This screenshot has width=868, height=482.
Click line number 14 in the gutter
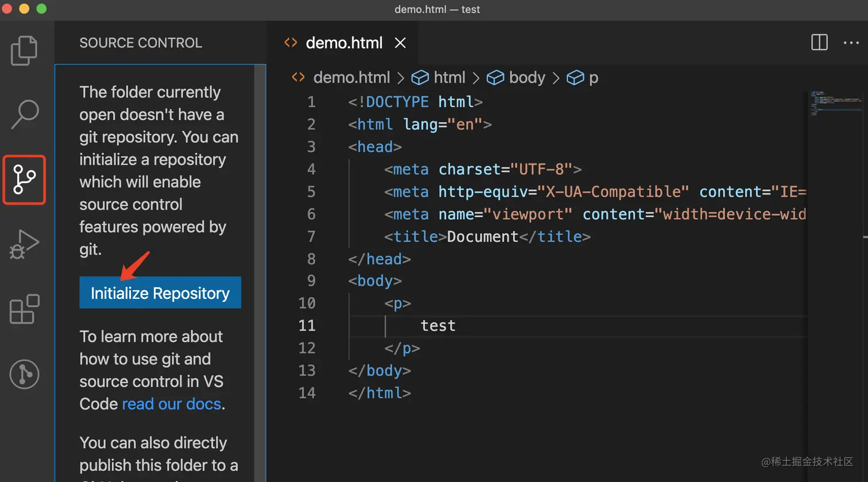coord(307,393)
